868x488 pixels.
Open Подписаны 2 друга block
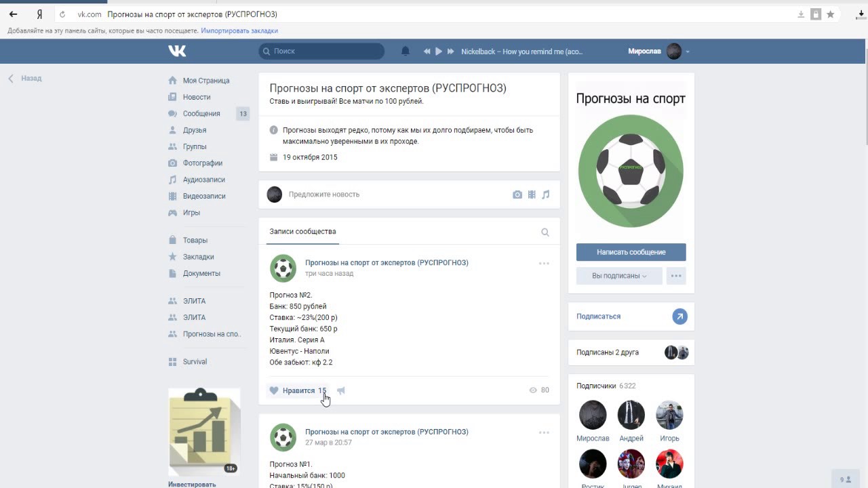coord(631,352)
